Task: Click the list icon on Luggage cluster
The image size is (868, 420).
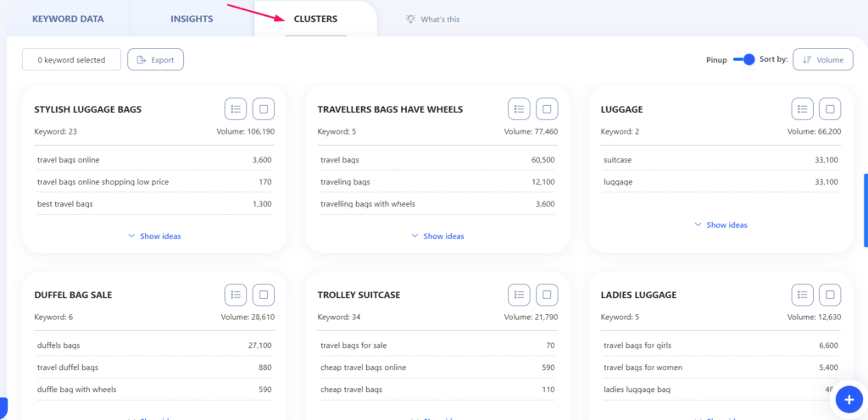Action: 802,109
